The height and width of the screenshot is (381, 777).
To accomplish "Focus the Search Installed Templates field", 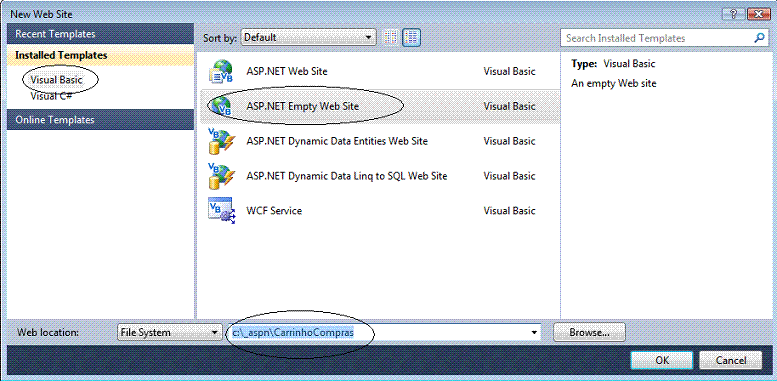I will pyautogui.click(x=657, y=38).
